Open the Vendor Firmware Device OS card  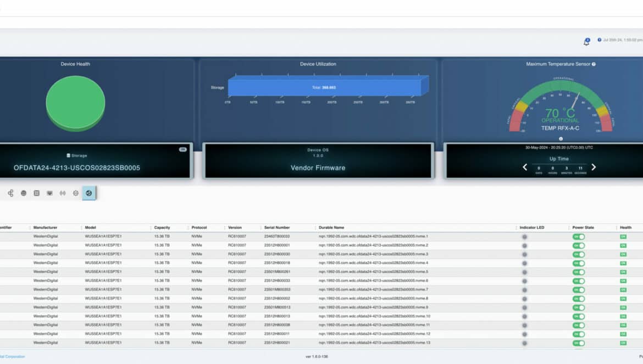pos(318,160)
